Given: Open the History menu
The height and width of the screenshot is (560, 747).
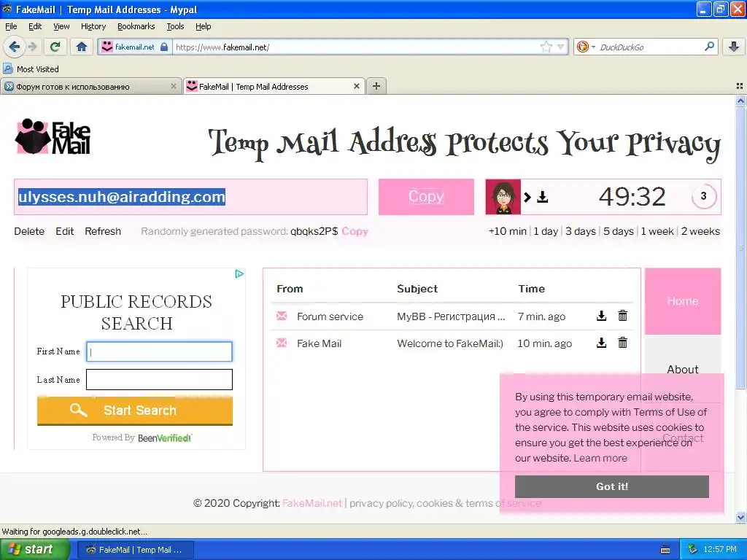Looking at the screenshot, I should point(93,26).
